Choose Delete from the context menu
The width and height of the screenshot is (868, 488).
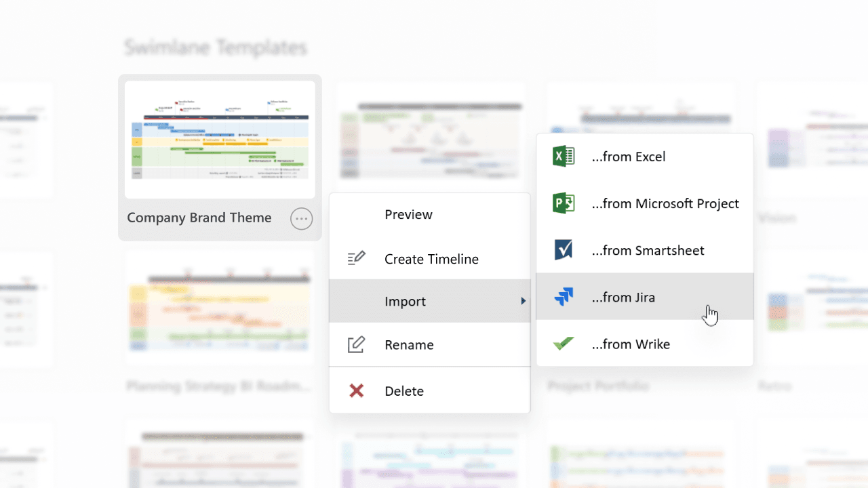pyautogui.click(x=430, y=391)
